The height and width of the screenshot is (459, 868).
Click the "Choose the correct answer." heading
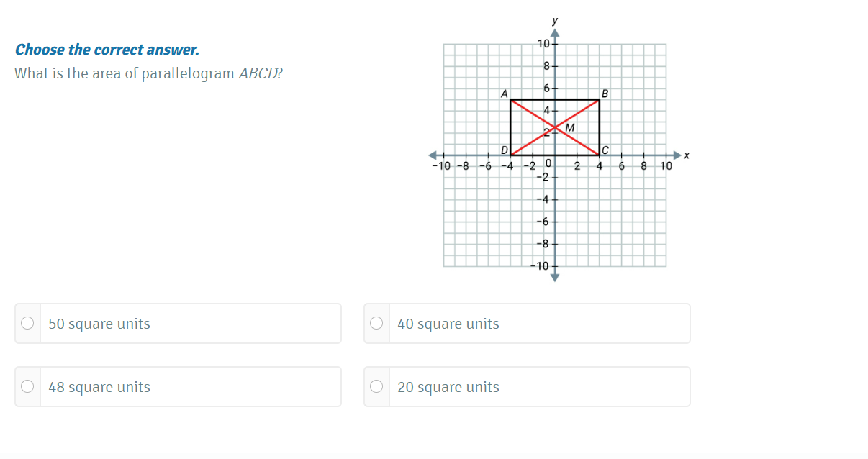(x=107, y=50)
